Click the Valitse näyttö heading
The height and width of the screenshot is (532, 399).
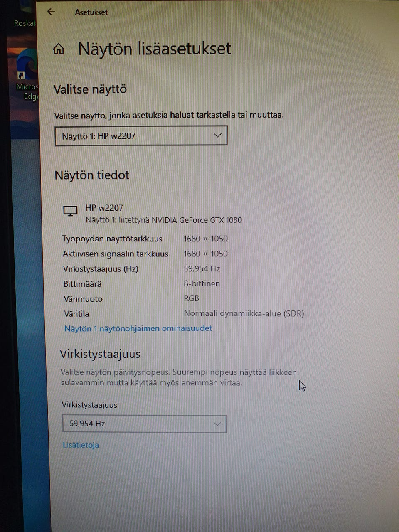(x=90, y=89)
